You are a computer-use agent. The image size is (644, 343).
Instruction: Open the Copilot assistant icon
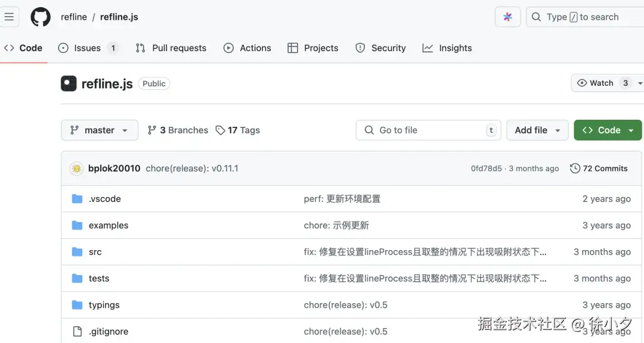(507, 17)
